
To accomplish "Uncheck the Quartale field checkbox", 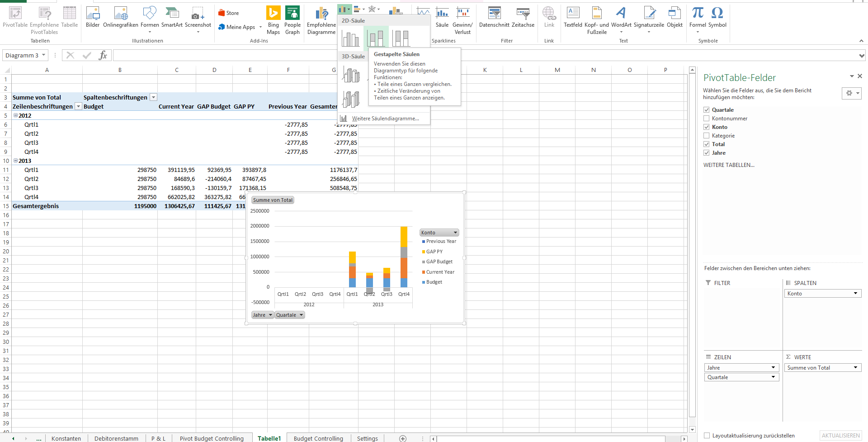I will [707, 110].
